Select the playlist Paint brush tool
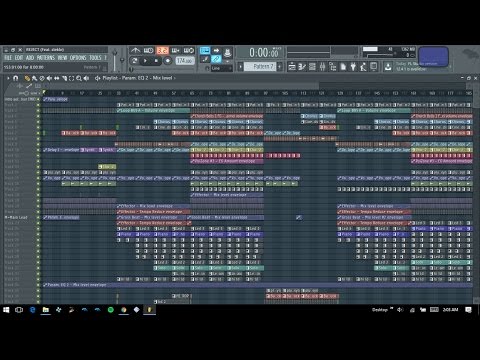This screenshot has height=360, width=480. point(34,78)
